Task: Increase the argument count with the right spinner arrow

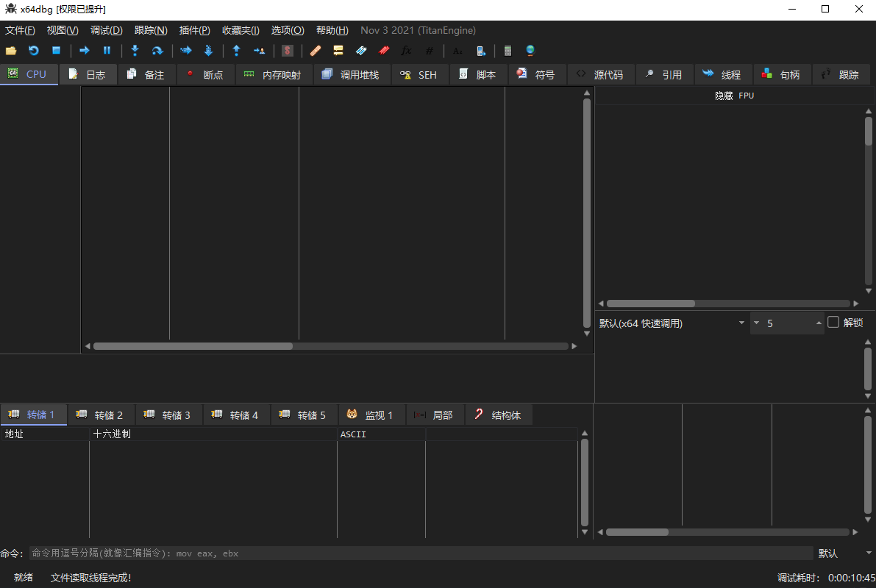Action: coord(819,323)
